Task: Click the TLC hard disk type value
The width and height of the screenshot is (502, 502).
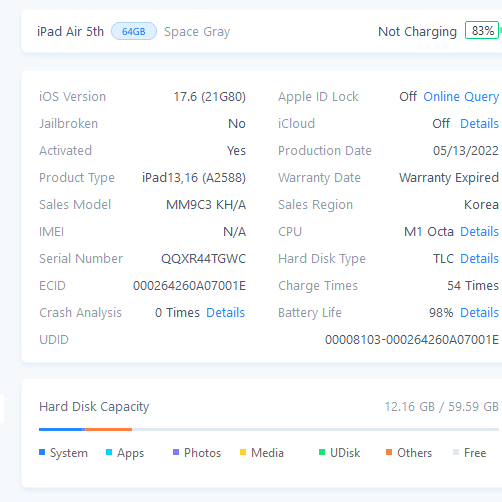Action: (443, 259)
